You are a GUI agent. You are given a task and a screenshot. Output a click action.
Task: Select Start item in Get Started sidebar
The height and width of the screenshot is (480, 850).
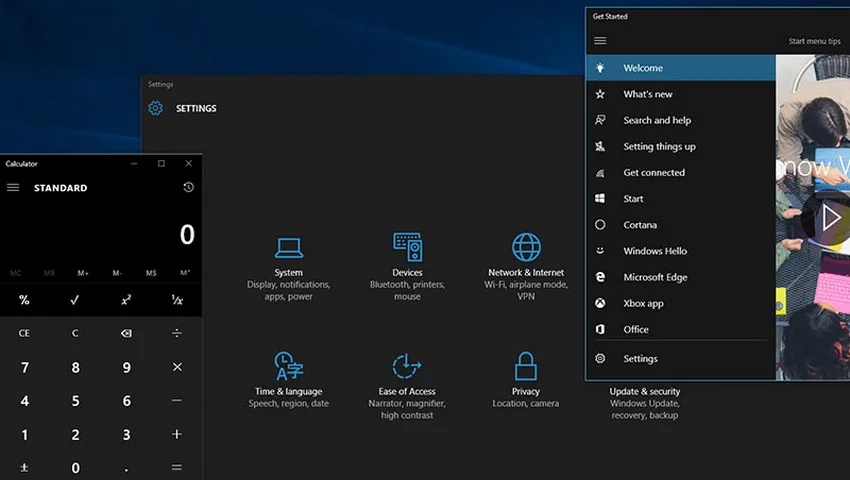click(681, 199)
